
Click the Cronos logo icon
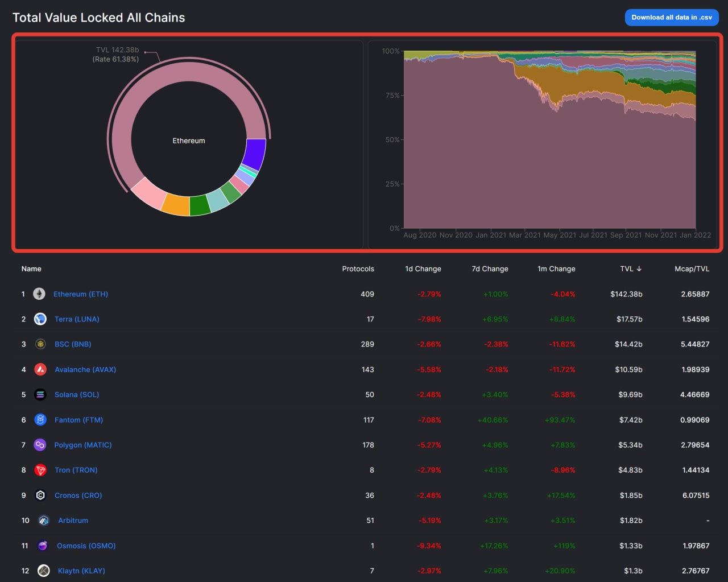(40, 495)
